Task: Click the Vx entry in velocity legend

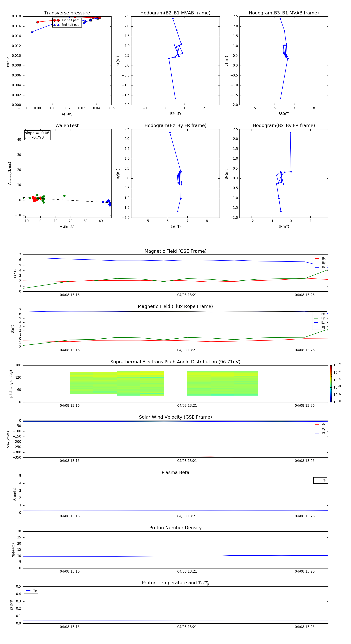Action: pos(320,424)
